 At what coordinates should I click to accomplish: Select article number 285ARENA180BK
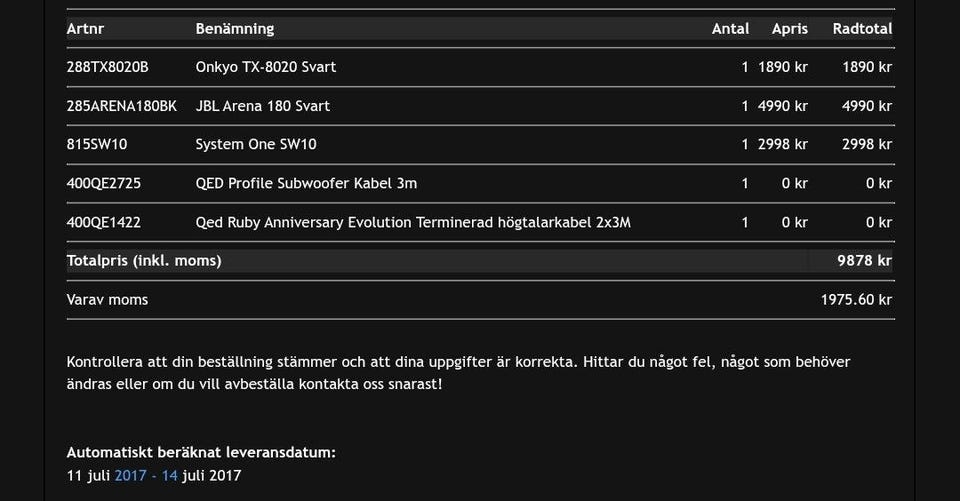[x=122, y=106]
